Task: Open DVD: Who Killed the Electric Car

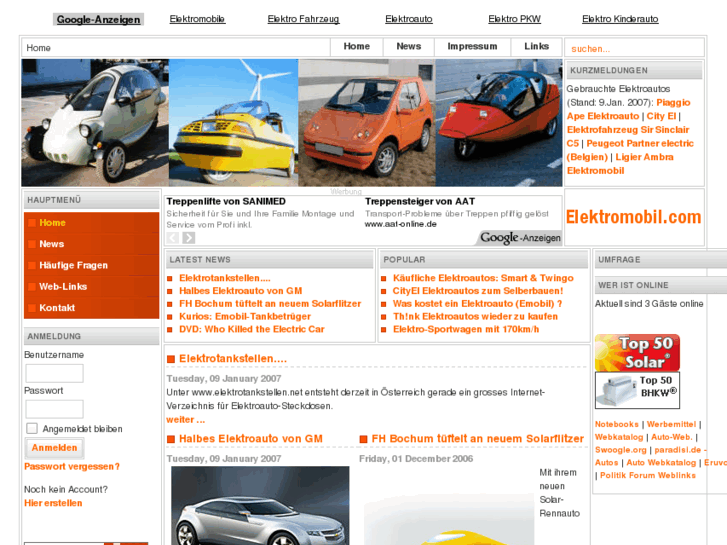Action: coord(252,329)
